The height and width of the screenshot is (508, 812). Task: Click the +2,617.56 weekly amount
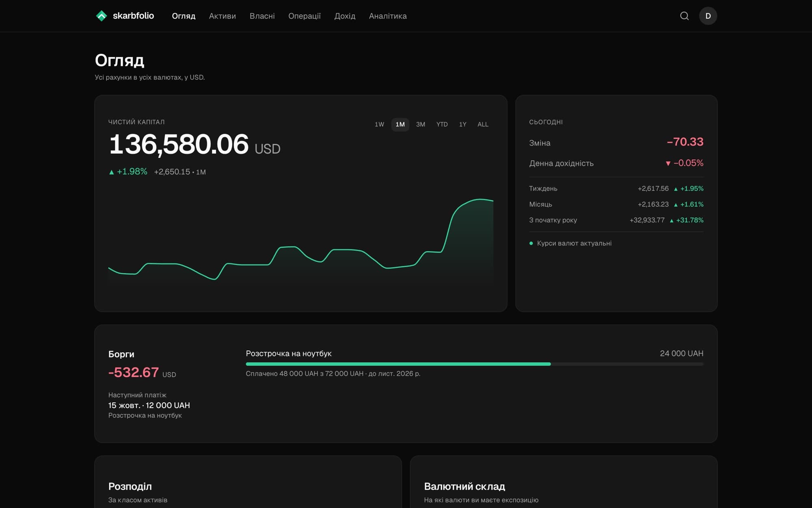(x=653, y=189)
